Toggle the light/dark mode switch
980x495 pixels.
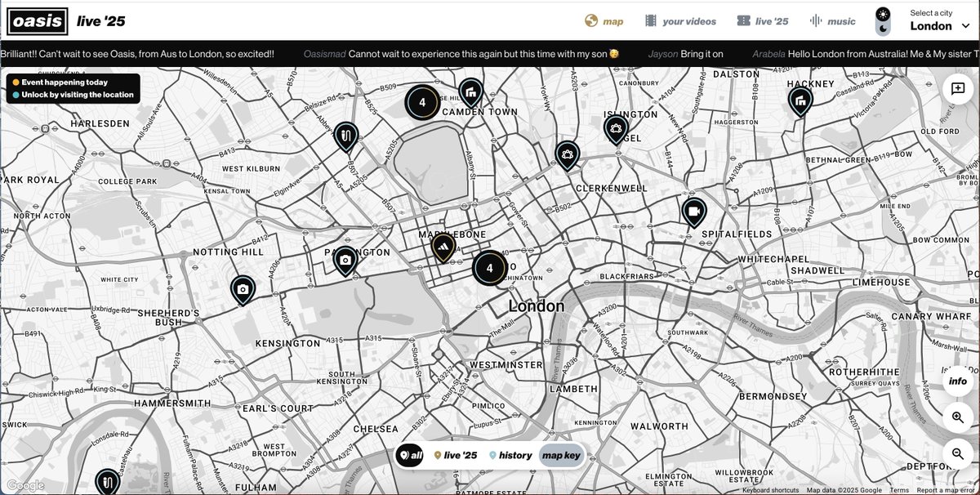pos(883,21)
